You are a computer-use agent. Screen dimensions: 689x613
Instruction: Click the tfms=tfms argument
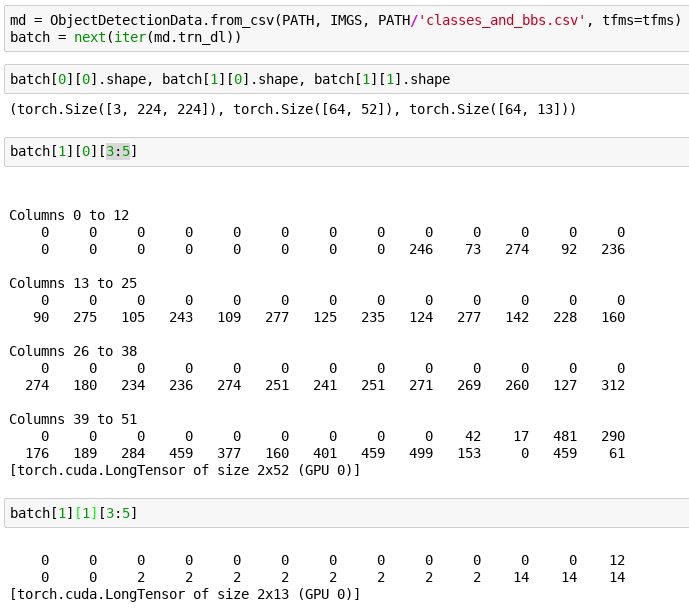click(645, 20)
